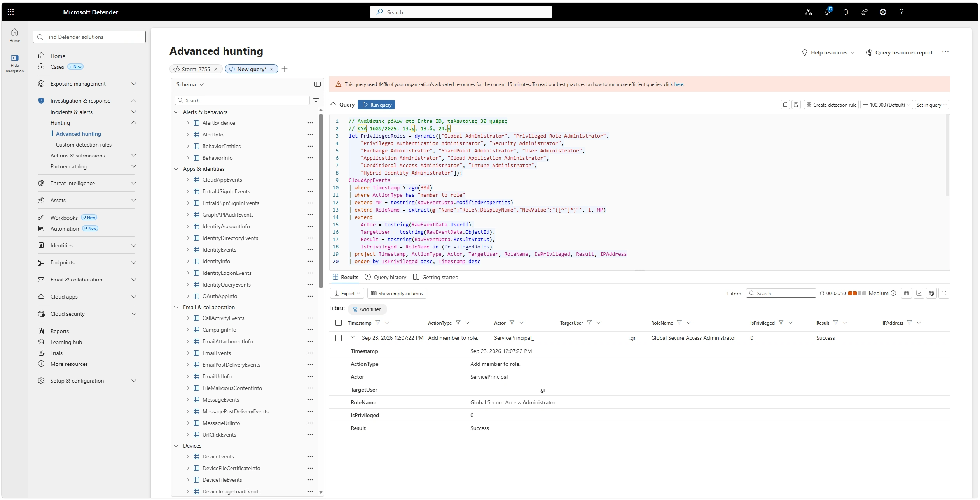Open the page-level more options ellipsis
The image size is (980, 500).
tap(945, 52)
